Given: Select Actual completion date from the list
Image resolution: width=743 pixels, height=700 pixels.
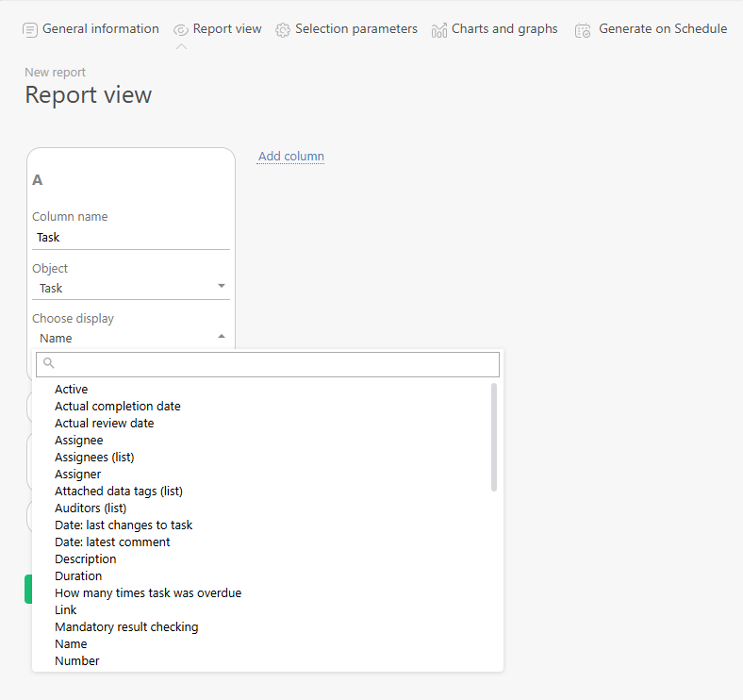Looking at the screenshot, I should [118, 407].
